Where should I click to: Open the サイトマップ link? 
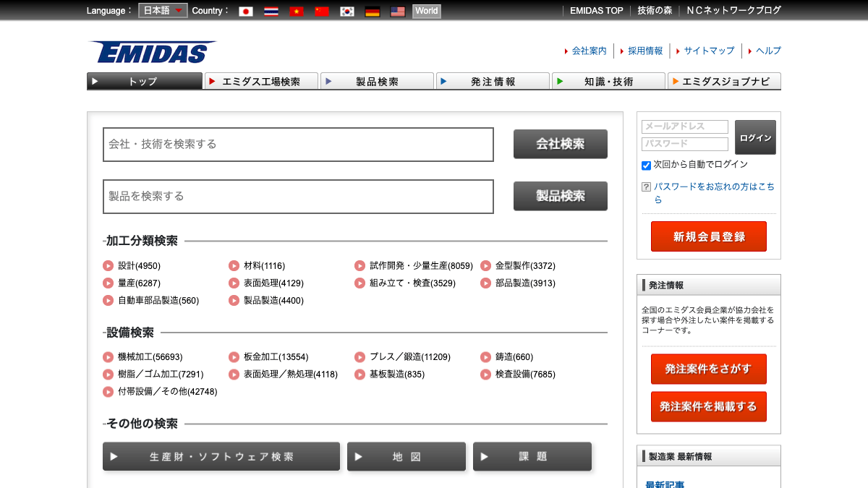709,51
